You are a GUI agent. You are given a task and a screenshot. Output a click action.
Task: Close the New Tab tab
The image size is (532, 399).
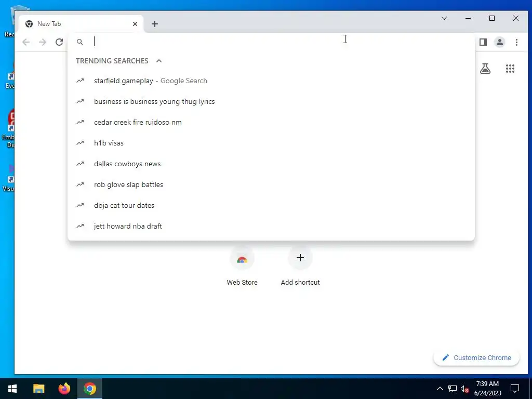[x=135, y=24]
